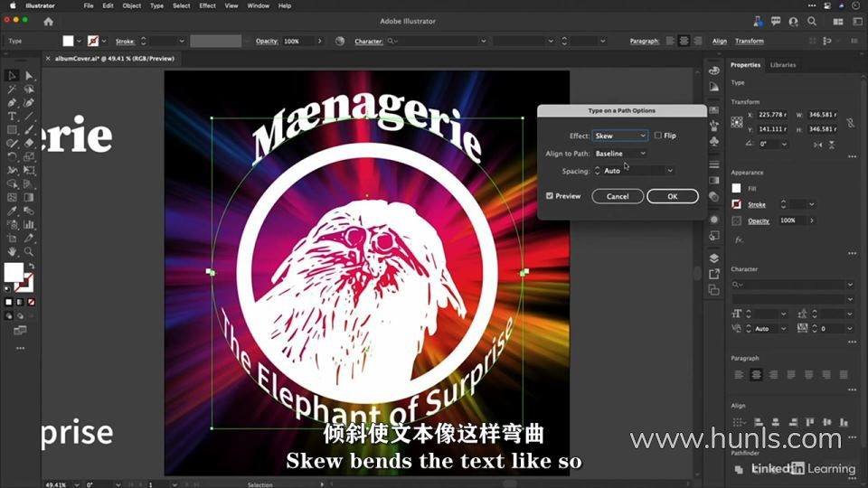This screenshot has height=488, width=868.
Task: Open the Align to Path dropdown showing Baseline
Action: [x=620, y=154]
